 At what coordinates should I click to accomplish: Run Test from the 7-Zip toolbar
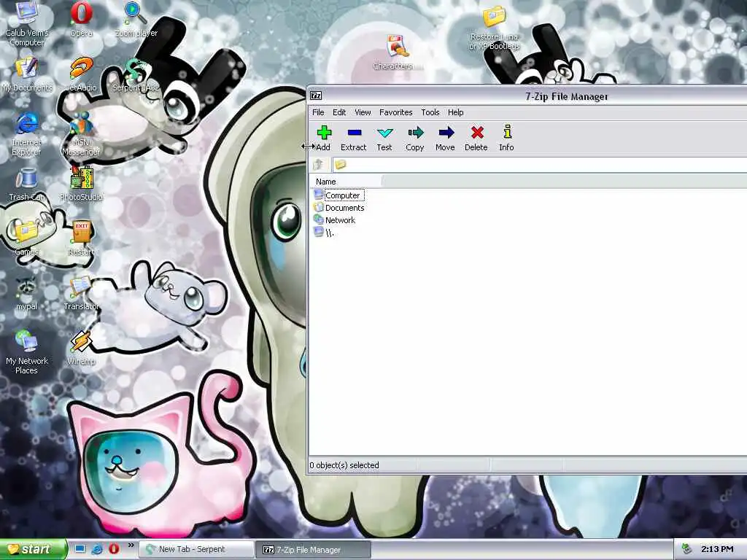coord(384,138)
